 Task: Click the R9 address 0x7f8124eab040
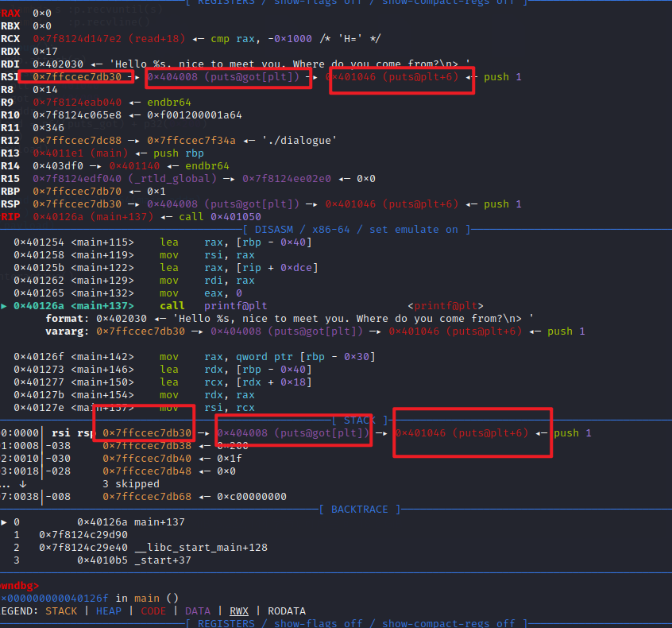[77, 103]
